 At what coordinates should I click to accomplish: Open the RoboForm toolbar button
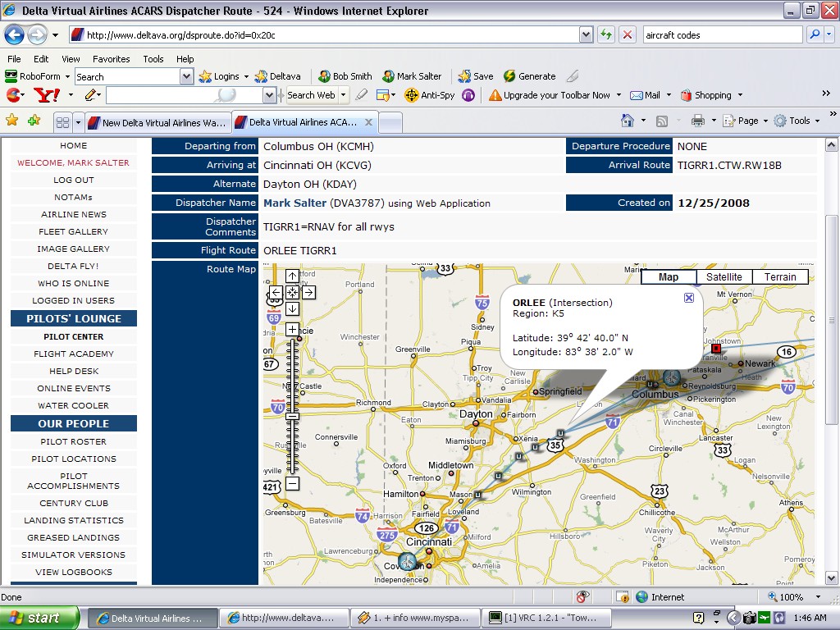tap(33, 76)
